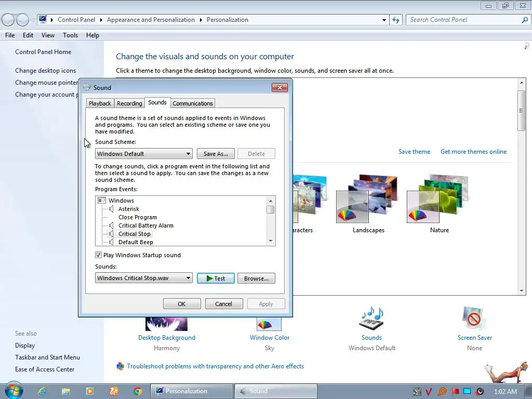532x399 pixels.
Task: Confirm the Sound dialog with OK
Action: tap(182, 303)
